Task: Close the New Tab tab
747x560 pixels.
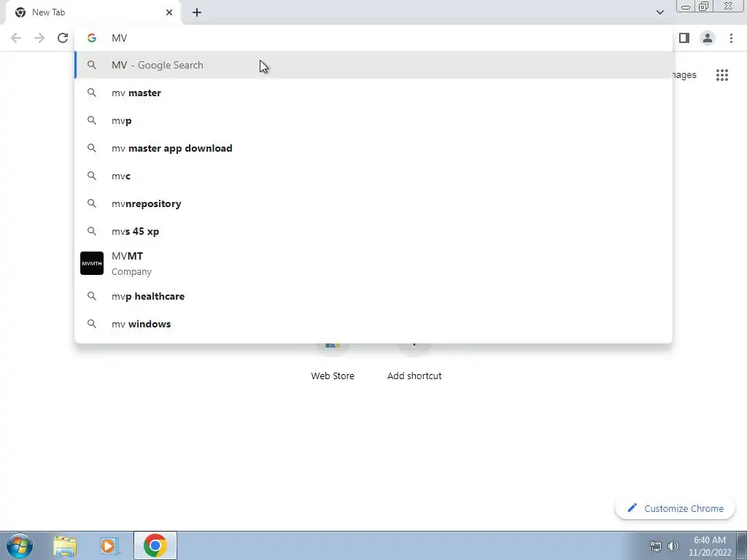Action: click(x=169, y=12)
